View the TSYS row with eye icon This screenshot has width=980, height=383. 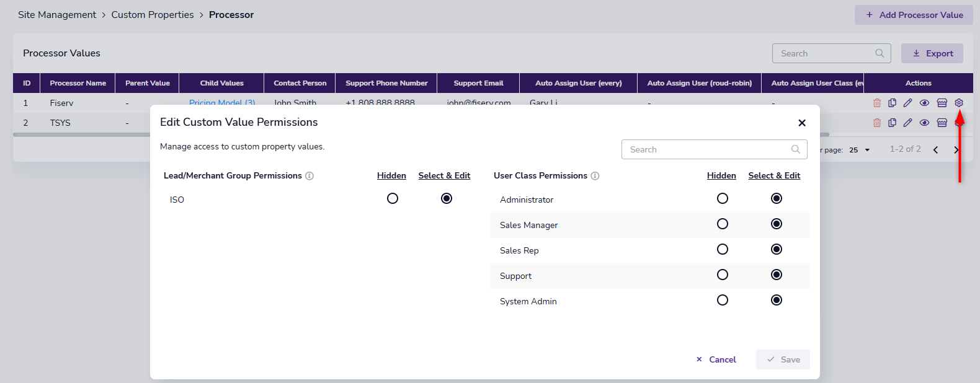pyautogui.click(x=924, y=123)
